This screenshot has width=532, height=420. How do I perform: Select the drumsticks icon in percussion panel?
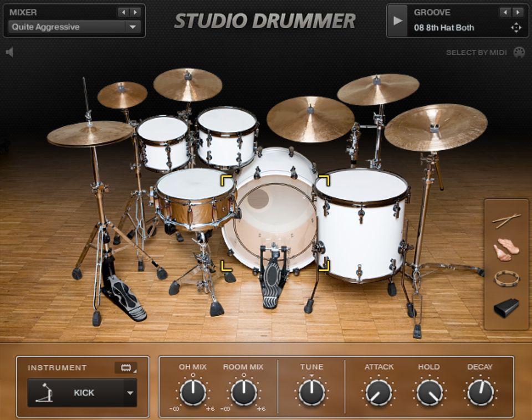click(x=507, y=221)
